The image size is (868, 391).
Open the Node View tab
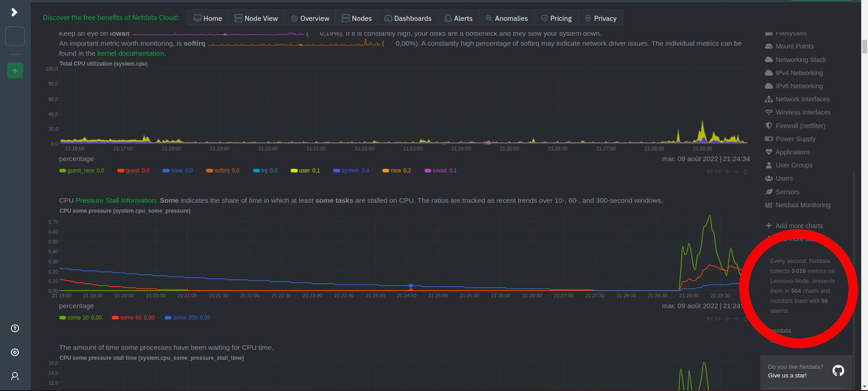[256, 18]
